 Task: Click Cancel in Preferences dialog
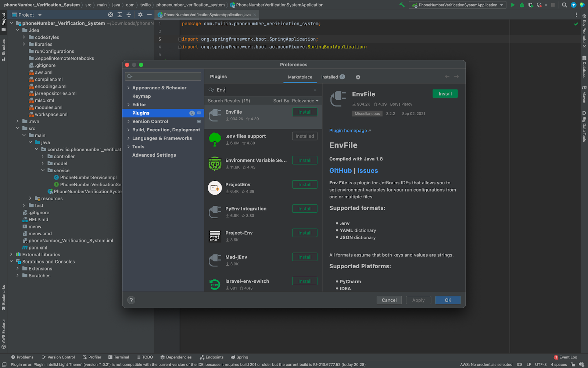pos(389,300)
